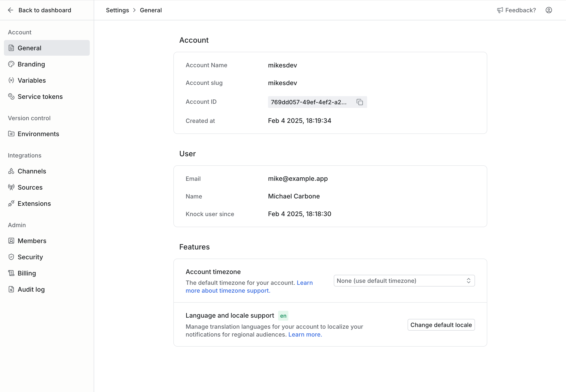
Task: Expand the Settings breadcrumb chevron
Action: pos(134,10)
